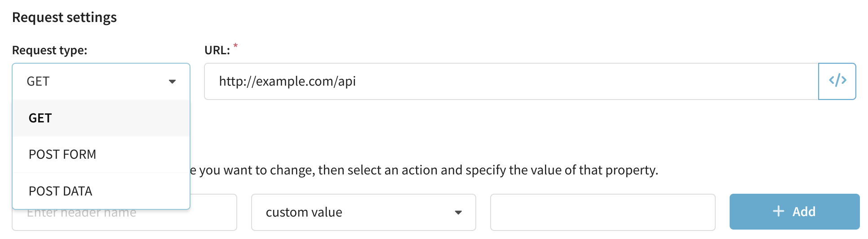Click the plus icon inside Add button
Image resolution: width=868 pixels, height=239 pixels.
(x=779, y=211)
